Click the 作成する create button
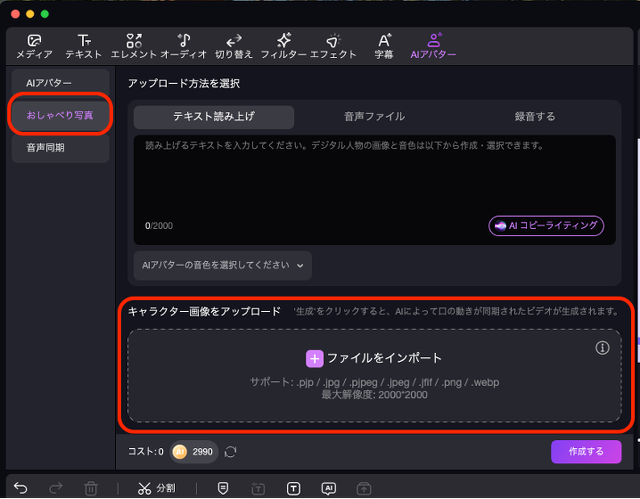 tap(586, 451)
